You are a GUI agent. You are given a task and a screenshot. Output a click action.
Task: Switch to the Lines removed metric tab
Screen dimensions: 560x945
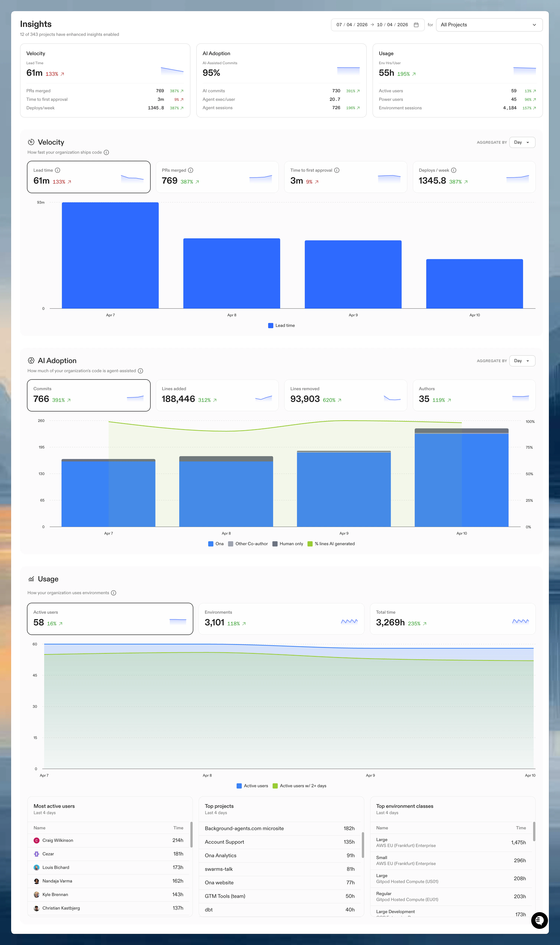[x=345, y=395]
